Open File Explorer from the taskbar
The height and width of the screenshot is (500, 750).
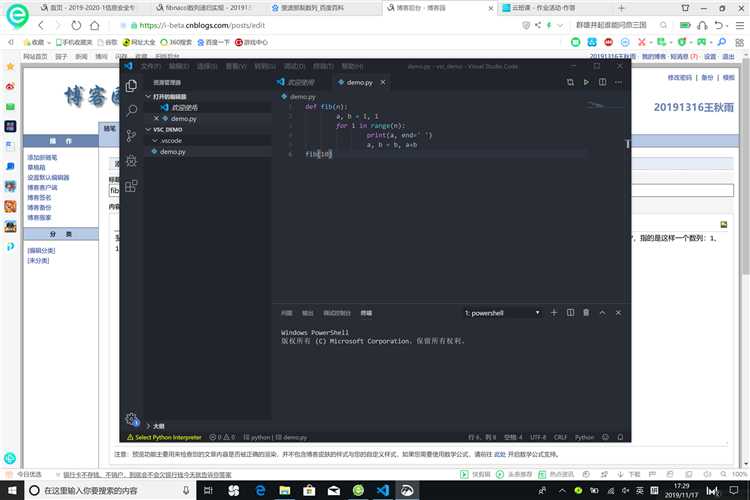click(x=285, y=490)
